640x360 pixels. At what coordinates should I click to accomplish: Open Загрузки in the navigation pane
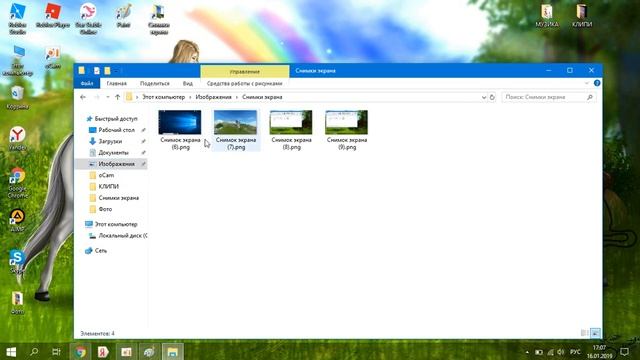tap(110, 141)
